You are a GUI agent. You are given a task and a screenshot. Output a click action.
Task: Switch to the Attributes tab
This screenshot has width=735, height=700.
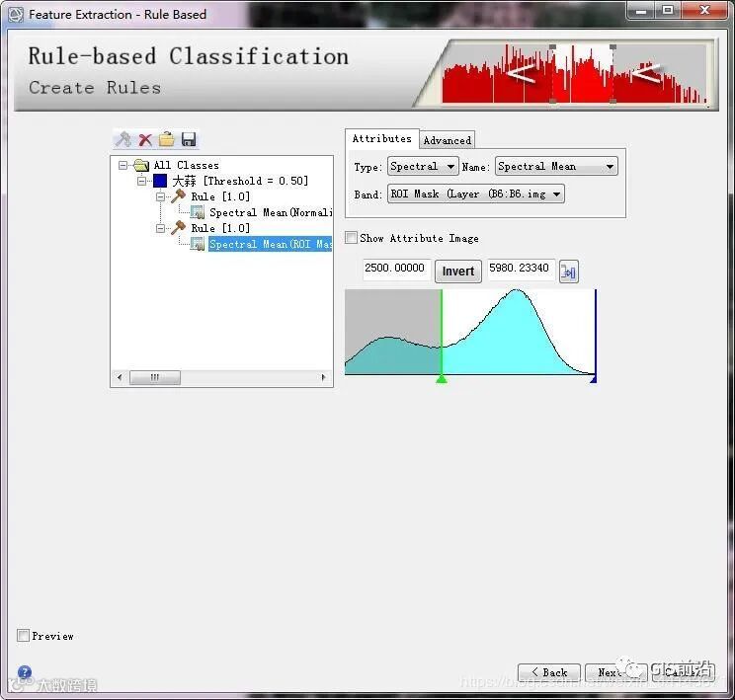pyautogui.click(x=382, y=138)
